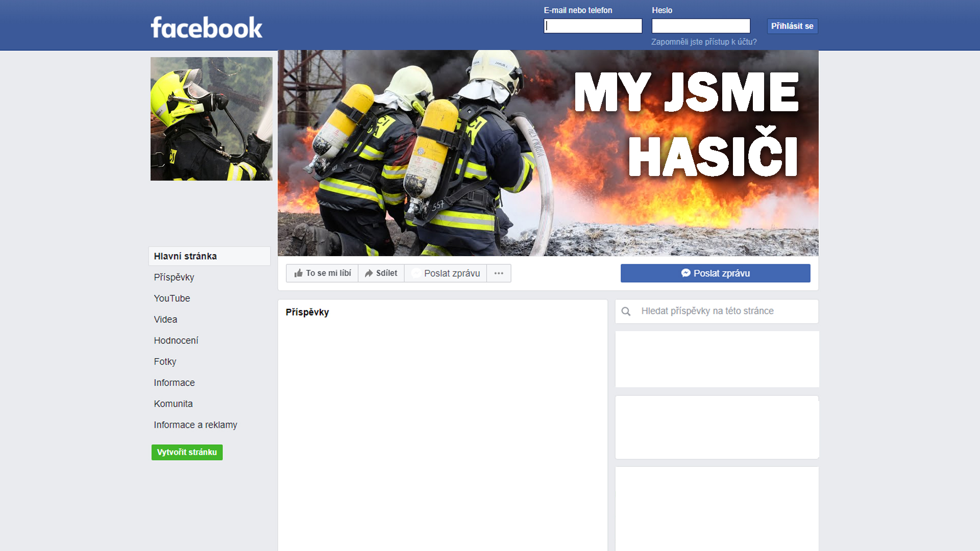Screen dimensions: 980x551
Task: Click the Facebook logo
Action: pos(206,28)
